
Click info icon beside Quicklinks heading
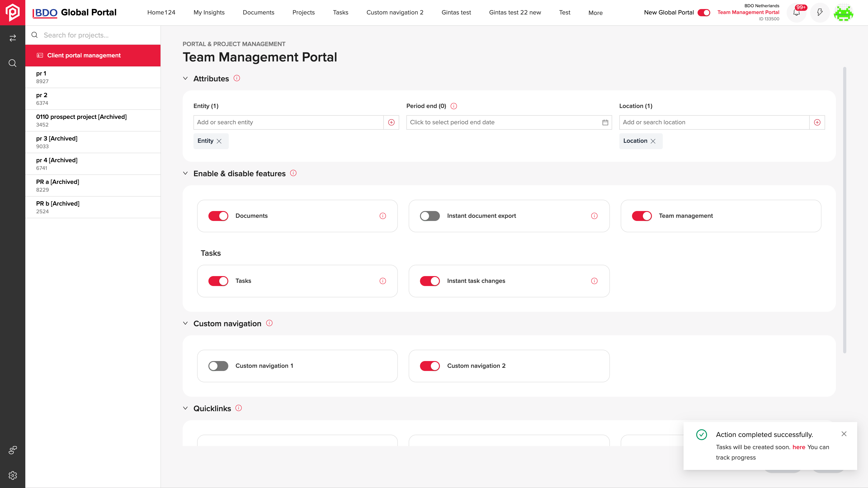238,408
